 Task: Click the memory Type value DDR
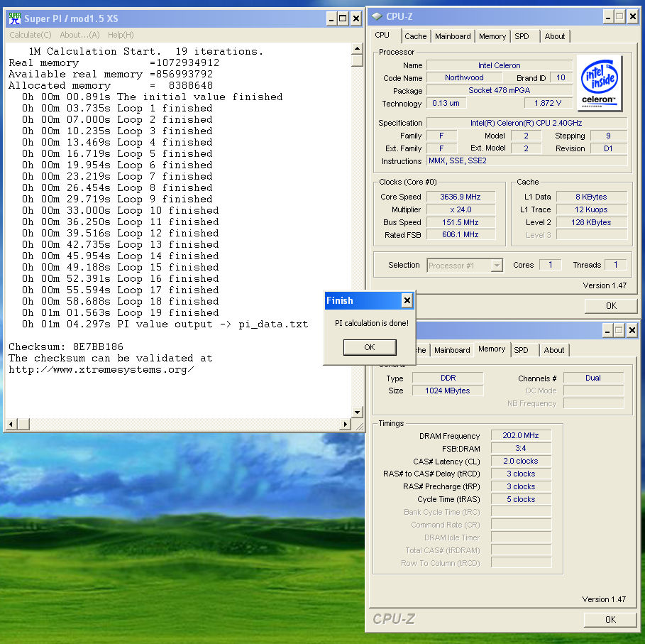click(x=448, y=378)
